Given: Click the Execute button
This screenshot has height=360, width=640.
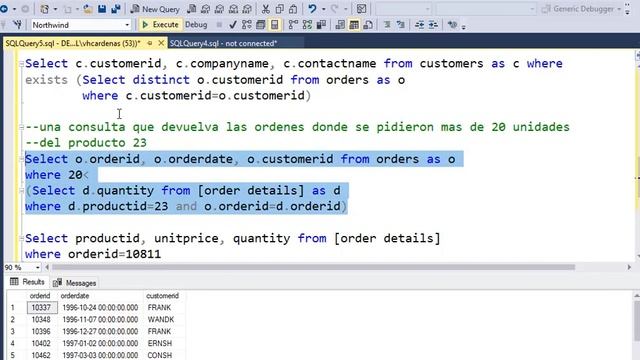Looking at the screenshot, I should coord(160,25).
